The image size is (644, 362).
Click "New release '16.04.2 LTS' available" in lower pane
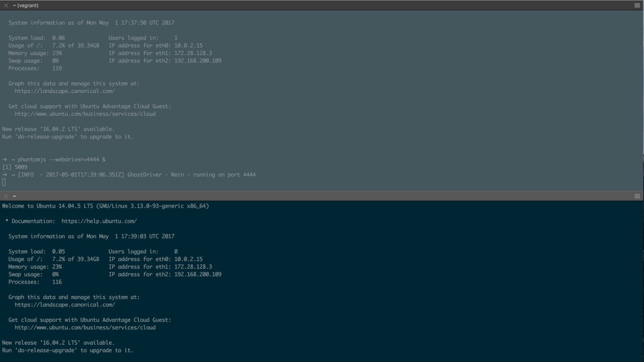click(58, 343)
